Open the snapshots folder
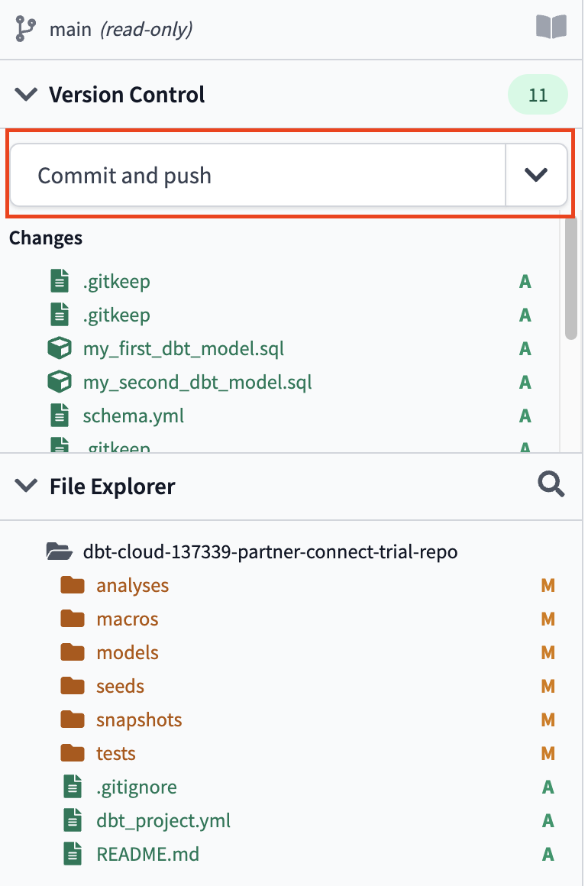This screenshot has height=886, width=588. (x=139, y=719)
